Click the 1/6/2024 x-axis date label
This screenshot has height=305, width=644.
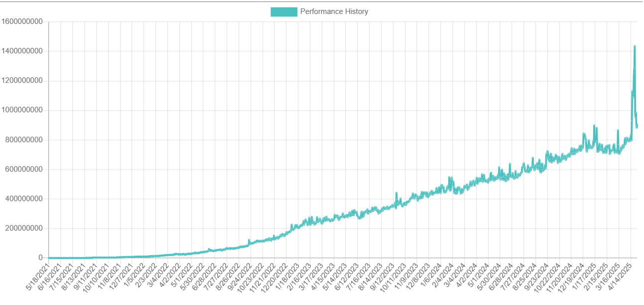(x=431, y=274)
